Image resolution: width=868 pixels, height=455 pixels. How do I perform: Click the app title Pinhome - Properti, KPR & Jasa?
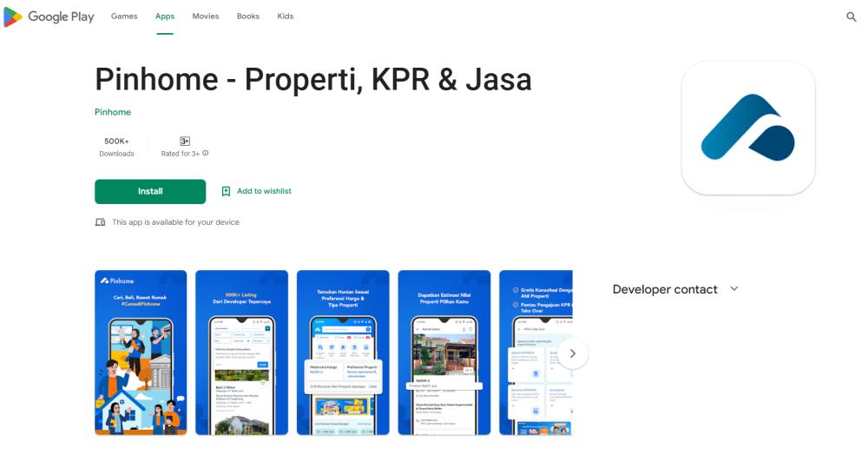click(313, 79)
